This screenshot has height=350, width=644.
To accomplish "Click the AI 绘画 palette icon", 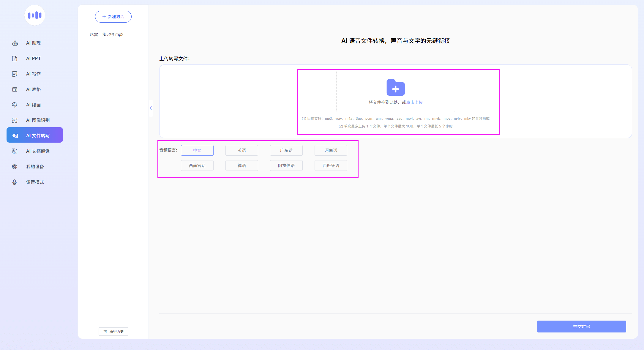I will click(x=15, y=105).
